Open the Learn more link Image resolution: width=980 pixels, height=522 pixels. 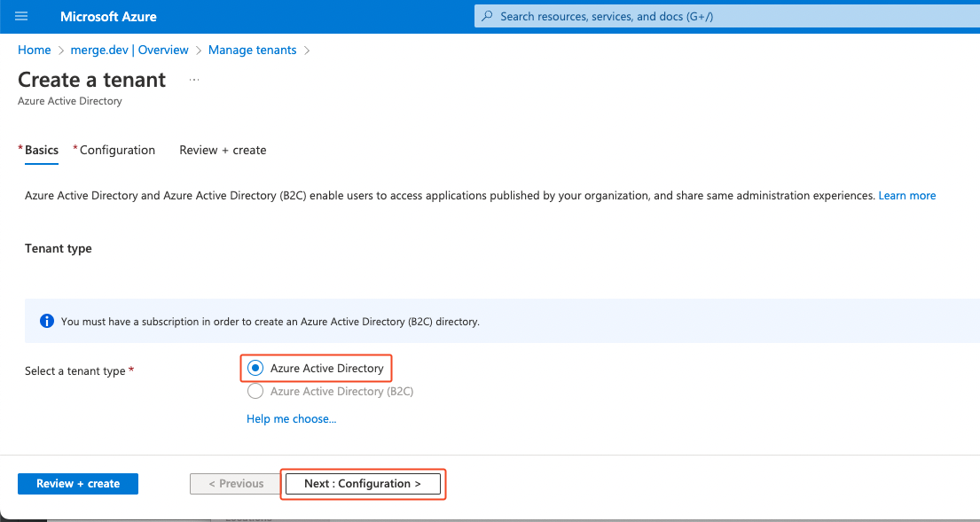(906, 195)
